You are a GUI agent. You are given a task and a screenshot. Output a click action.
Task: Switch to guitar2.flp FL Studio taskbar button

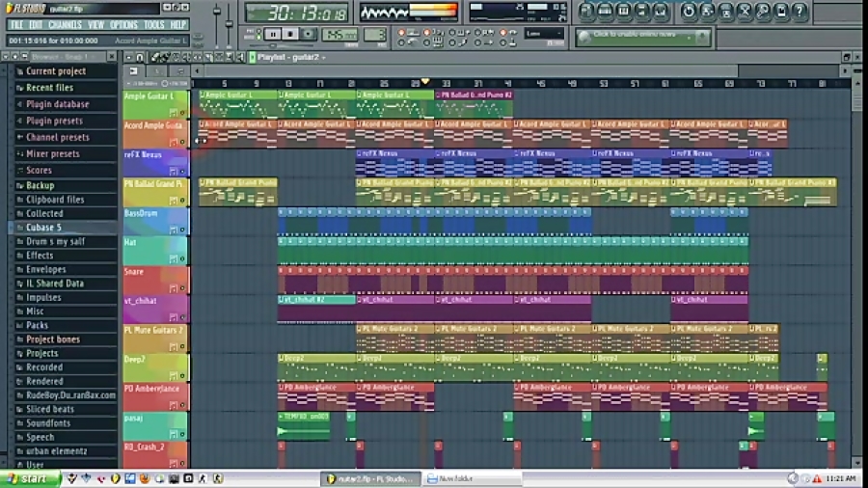tap(369, 478)
